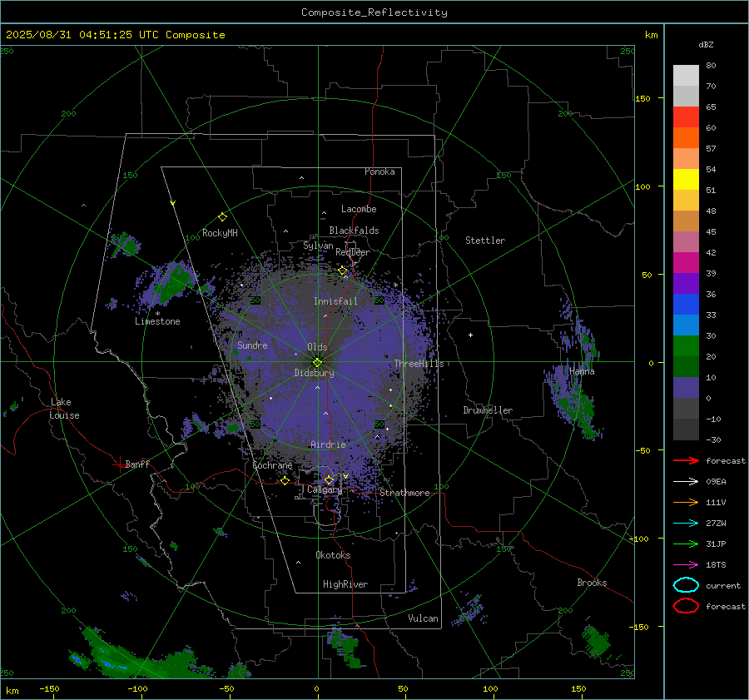Click the Stettler label
The height and width of the screenshot is (700, 749).
[x=485, y=241]
